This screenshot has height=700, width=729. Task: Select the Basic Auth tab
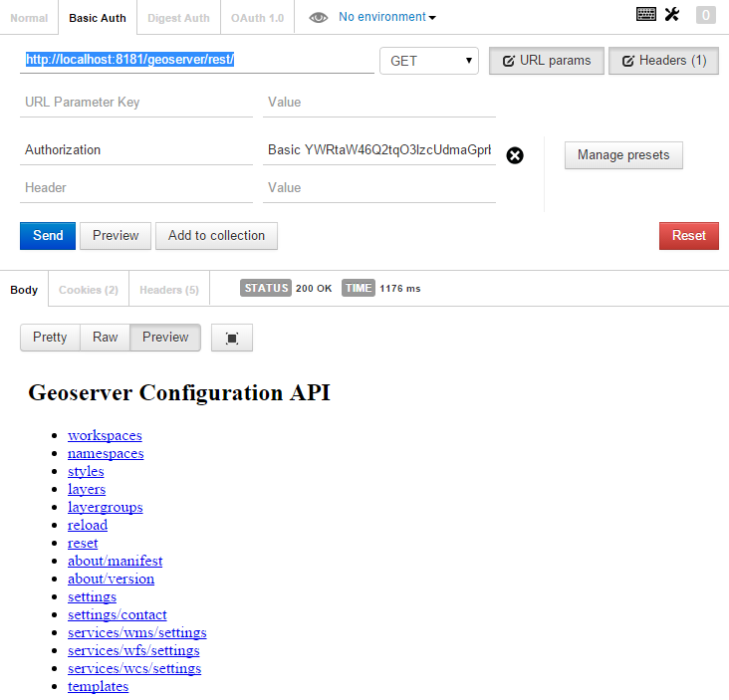98,18
